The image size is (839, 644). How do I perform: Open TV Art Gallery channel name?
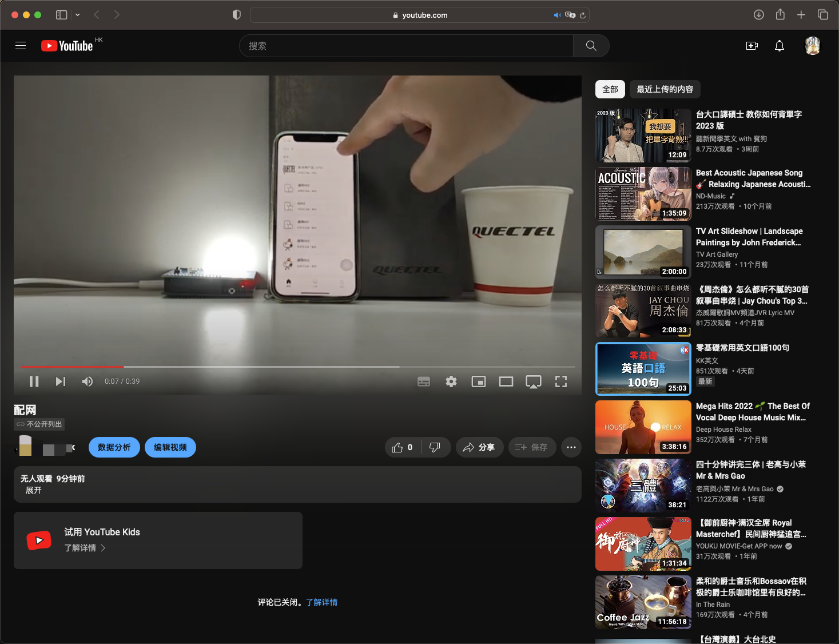pos(717,255)
